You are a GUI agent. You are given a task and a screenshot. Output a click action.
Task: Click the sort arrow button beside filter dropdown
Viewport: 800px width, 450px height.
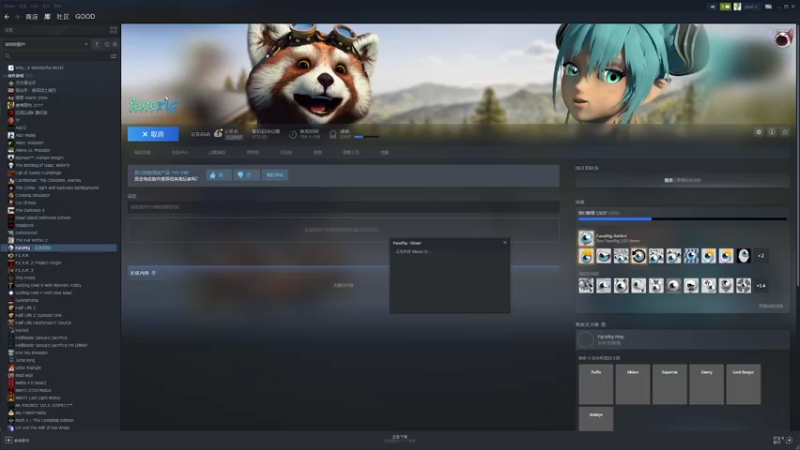pos(97,44)
